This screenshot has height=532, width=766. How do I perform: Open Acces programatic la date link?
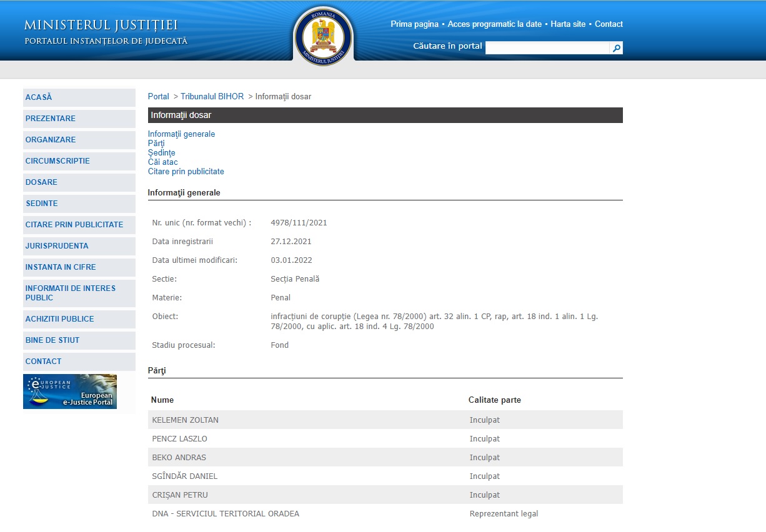point(495,24)
